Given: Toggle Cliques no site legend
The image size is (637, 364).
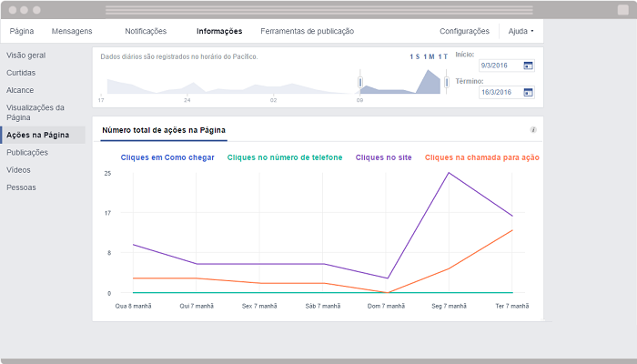Looking at the screenshot, I should point(383,157).
